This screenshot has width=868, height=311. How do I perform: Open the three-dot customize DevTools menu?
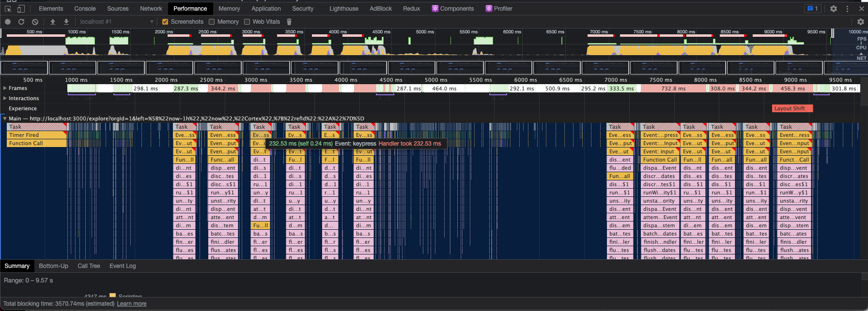coord(847,9)
